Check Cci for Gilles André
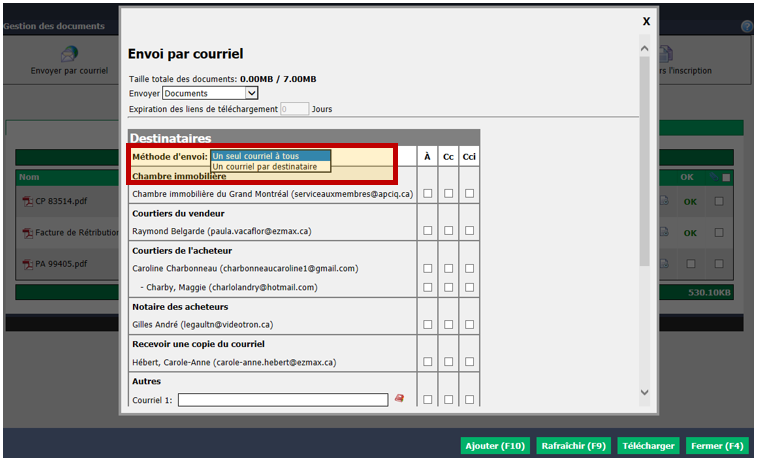The width and height of the screenshot is (757, 460). tap(469, 324)
